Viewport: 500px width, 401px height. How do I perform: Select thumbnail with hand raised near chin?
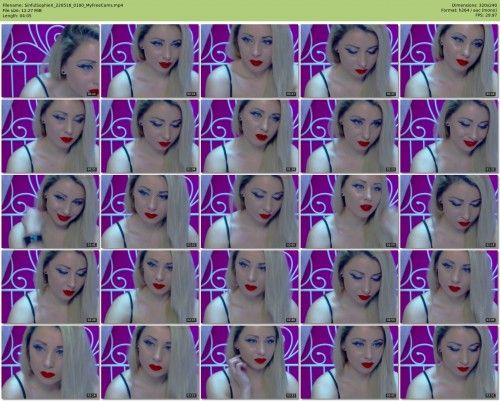pyautogui.click(x=250, y=362)
